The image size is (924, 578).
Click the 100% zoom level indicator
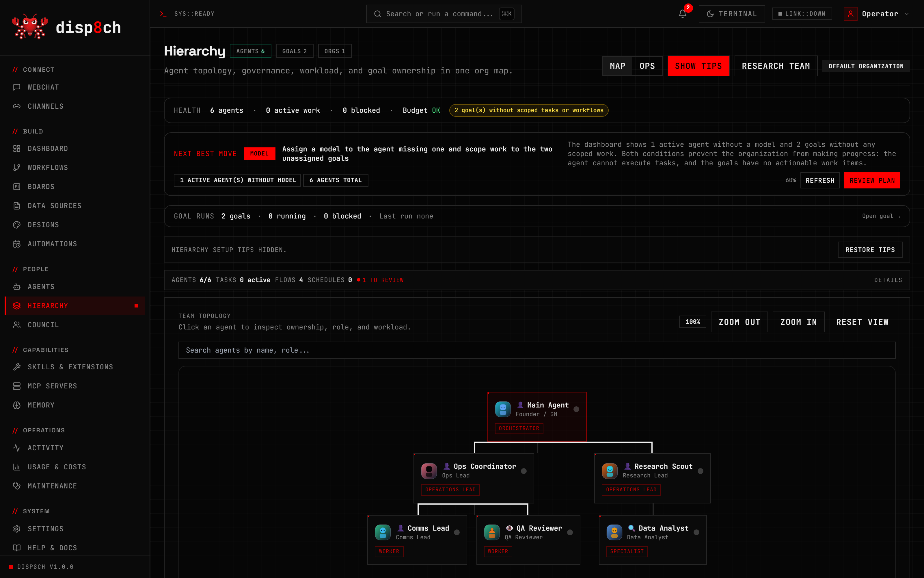tap(693, 322)
